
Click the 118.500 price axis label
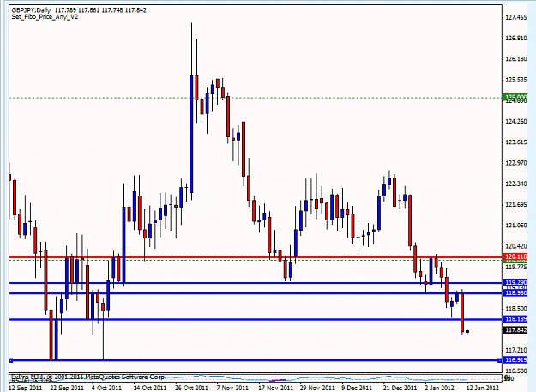click(x=515, y=309)
